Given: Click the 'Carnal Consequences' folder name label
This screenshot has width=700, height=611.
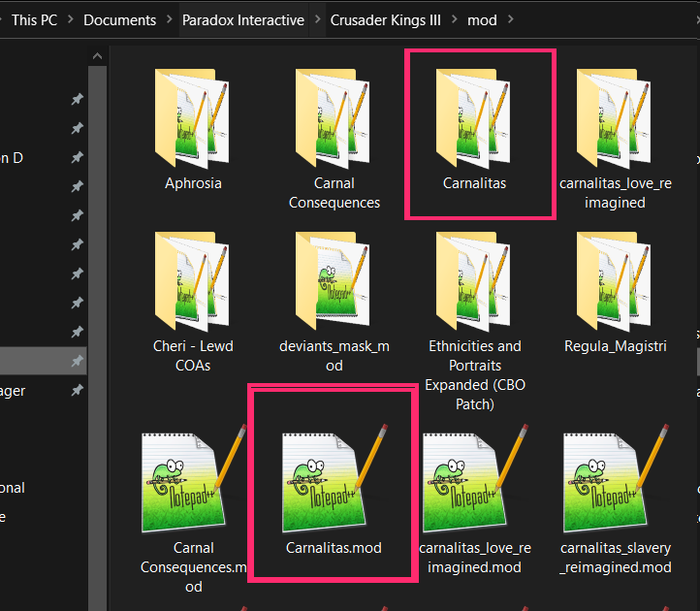Looking at the screenshot, I should tap(334, 193).
